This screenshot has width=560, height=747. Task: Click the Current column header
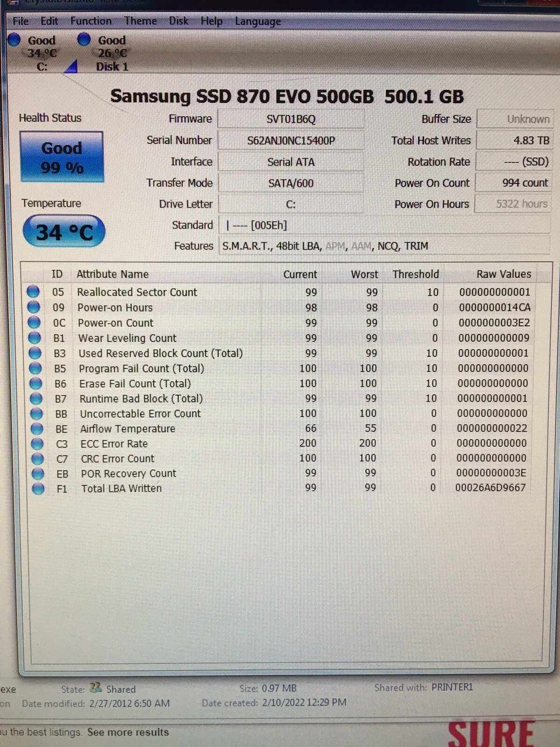[300, 275]
